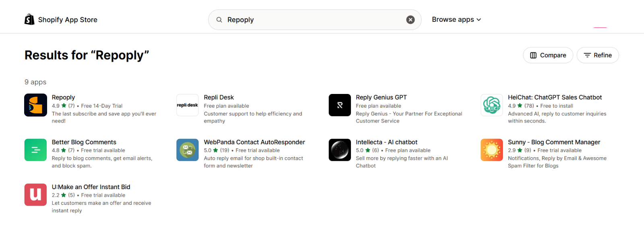Open the Reply Genius GPT title link
The height and width of the screenshot is (252, 644).
381,97
